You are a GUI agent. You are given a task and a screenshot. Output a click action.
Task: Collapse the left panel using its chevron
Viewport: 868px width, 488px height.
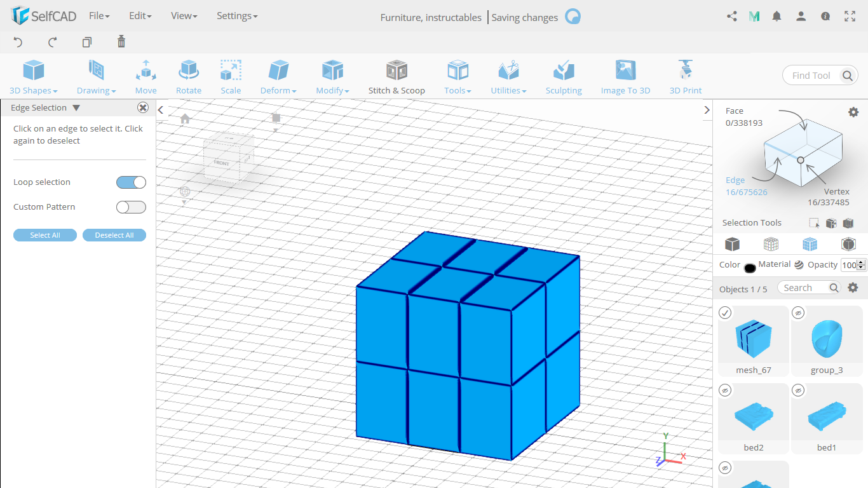(161, 110)
